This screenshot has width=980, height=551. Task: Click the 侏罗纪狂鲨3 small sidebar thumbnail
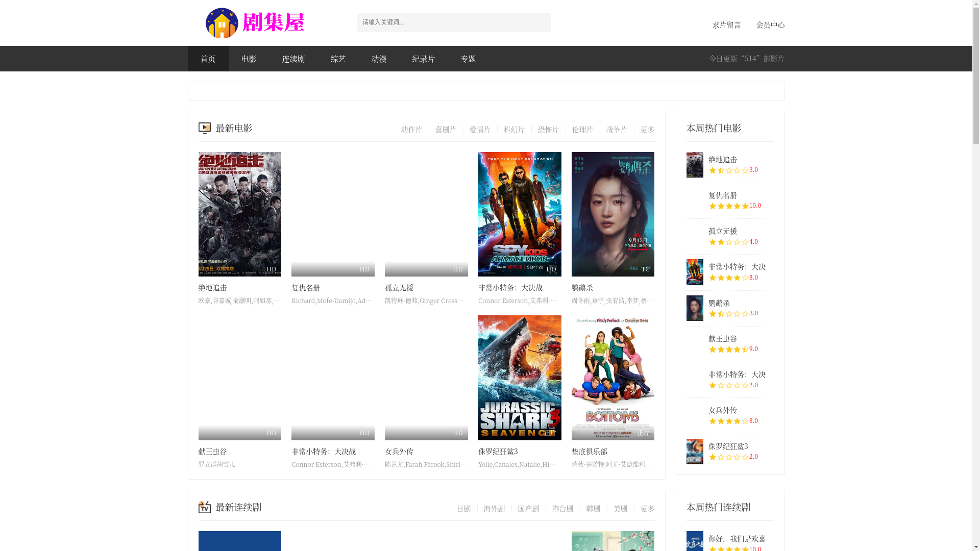[694, 452]
